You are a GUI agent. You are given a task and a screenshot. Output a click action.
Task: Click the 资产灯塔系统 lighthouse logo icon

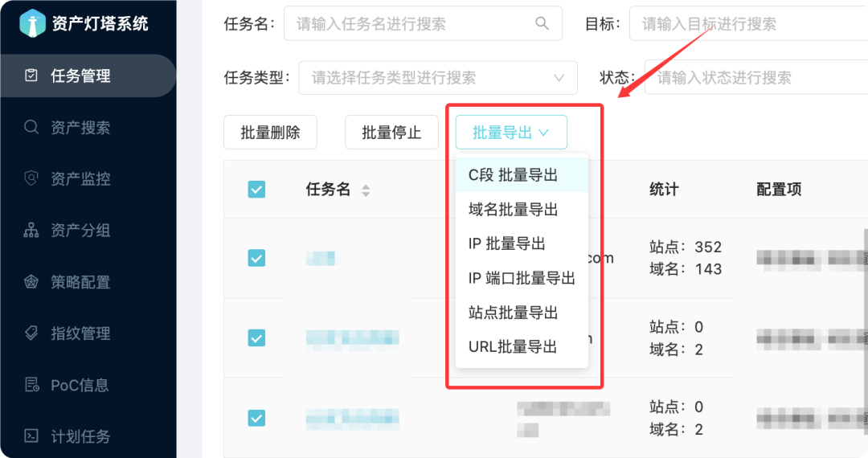(x=33, y=23)
